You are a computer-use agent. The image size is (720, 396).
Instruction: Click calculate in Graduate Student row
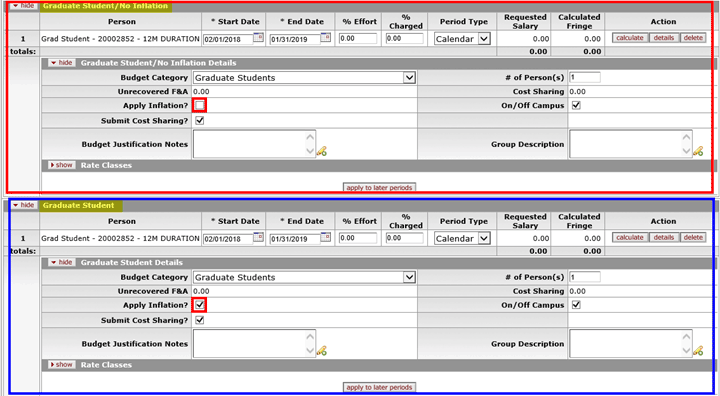click(630, 238)
